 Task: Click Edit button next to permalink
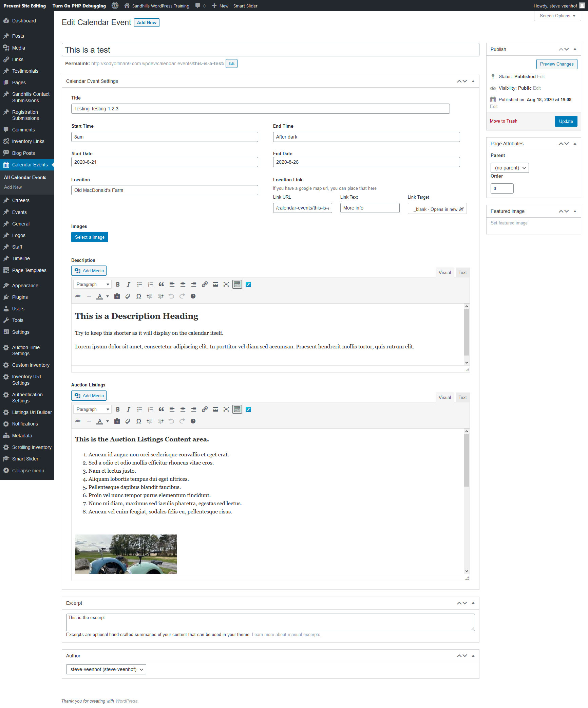[231, 63]
